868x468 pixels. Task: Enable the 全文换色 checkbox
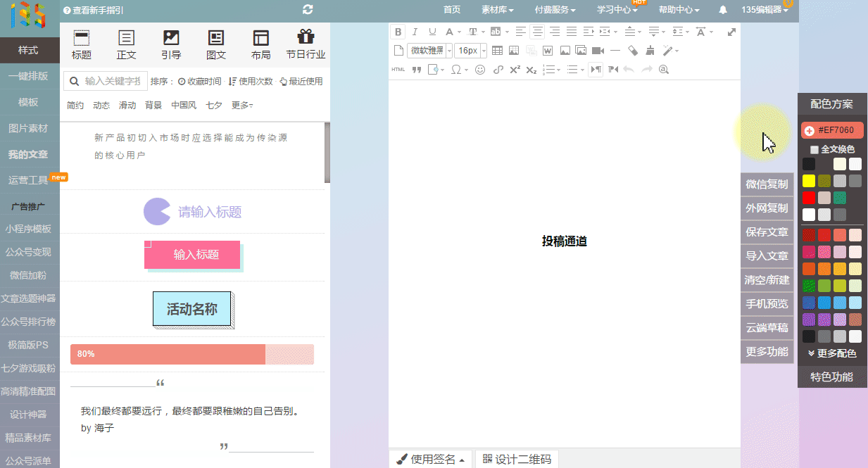tap(814, 149)
